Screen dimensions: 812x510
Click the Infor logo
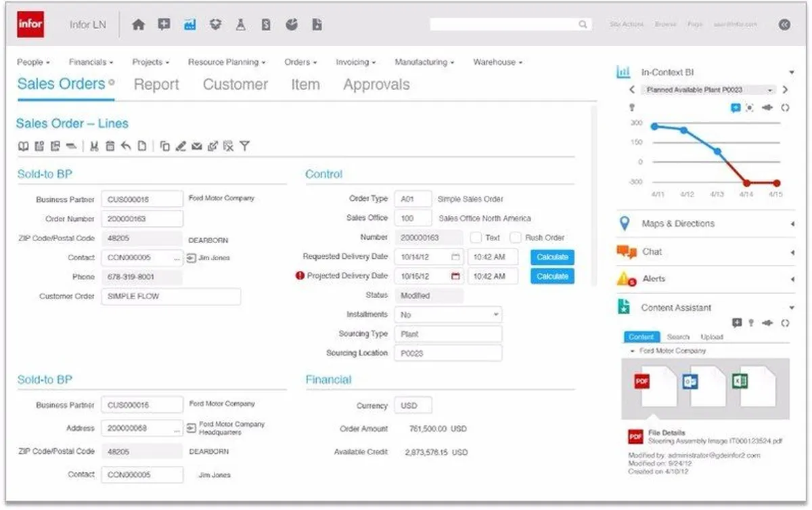[30, 24]
